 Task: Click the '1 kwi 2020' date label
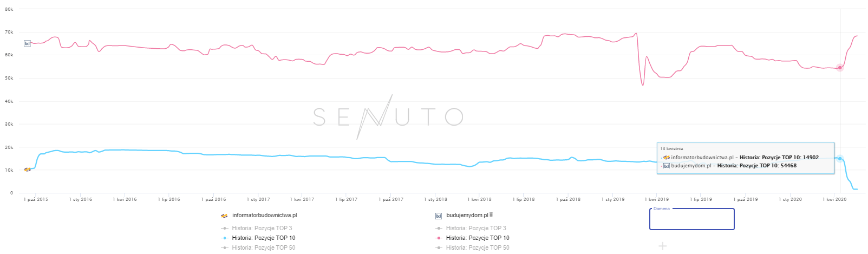pyautogui.click(x=834, y=199)
